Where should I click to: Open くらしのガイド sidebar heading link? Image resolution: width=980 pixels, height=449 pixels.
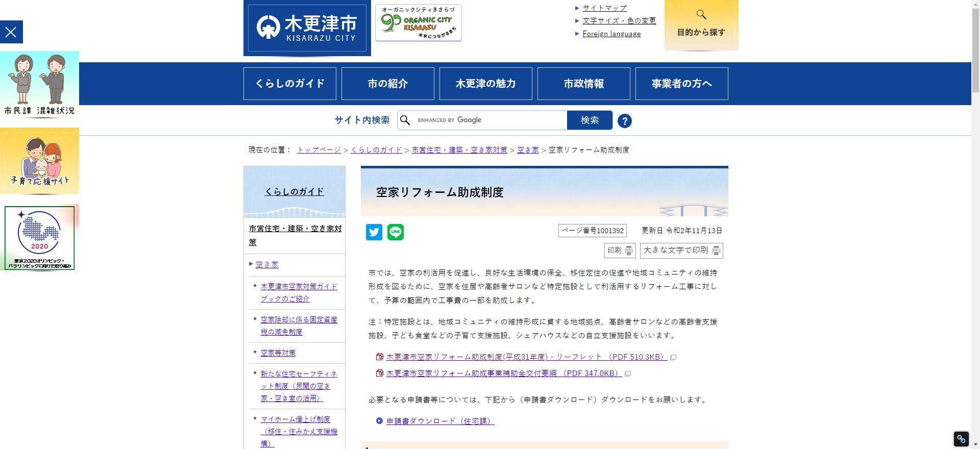coord(294,192)
